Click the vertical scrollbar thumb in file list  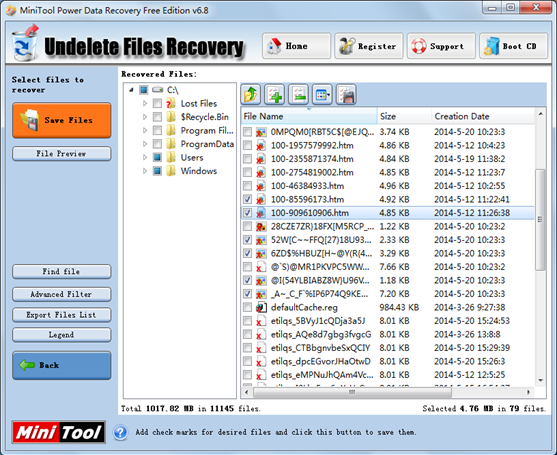tap(540, 220)
